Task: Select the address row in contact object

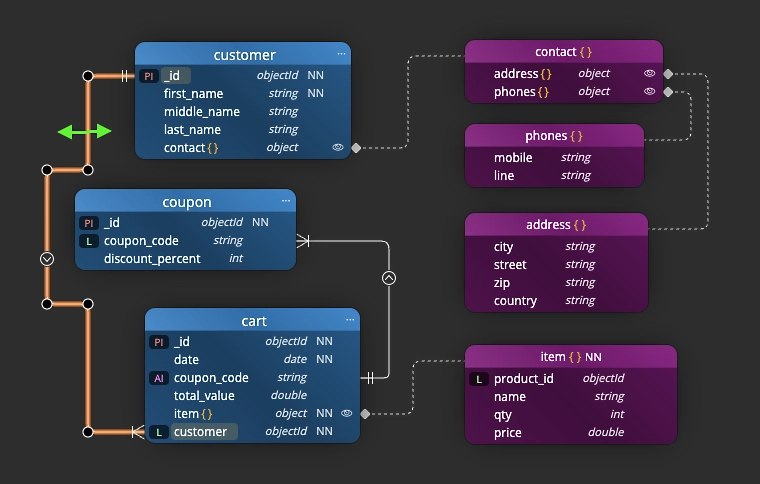Action: [x=564, y=73]
